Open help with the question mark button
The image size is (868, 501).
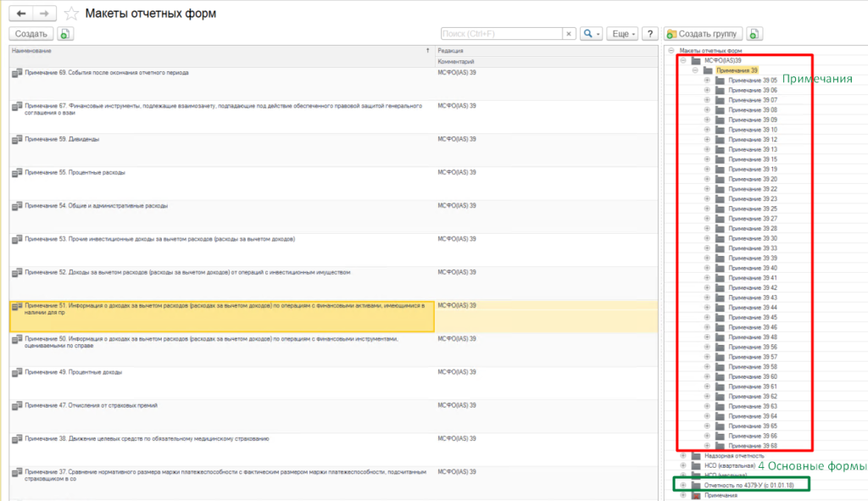(x=650, y=34)
